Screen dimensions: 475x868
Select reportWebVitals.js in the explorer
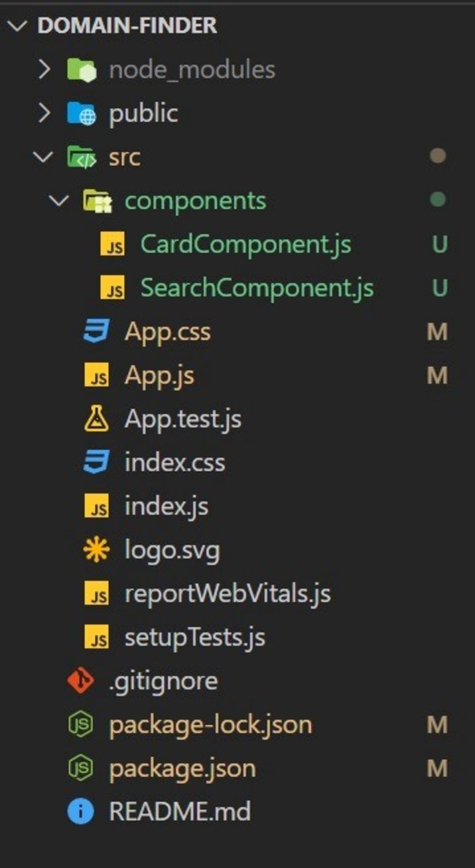[x=228, y=594]
